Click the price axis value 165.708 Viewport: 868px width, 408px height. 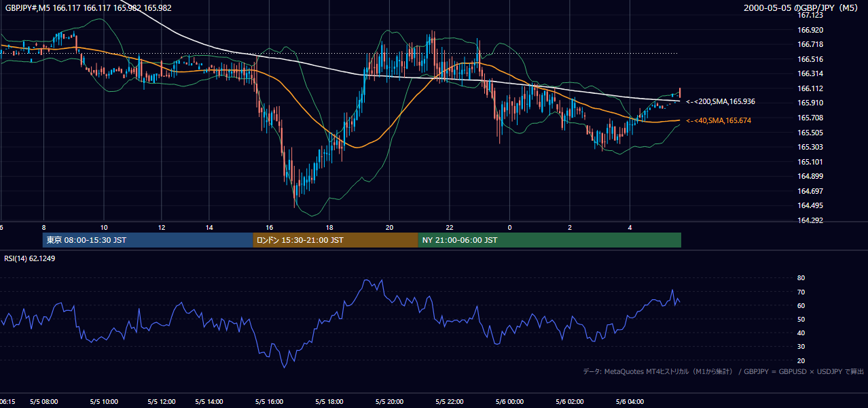pyautogui.click(x=810, y=118)
